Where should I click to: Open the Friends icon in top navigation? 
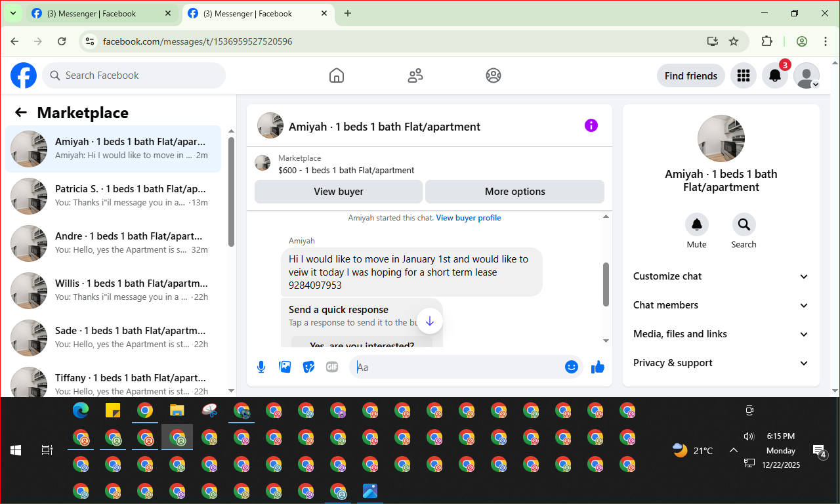click(415, 75)
